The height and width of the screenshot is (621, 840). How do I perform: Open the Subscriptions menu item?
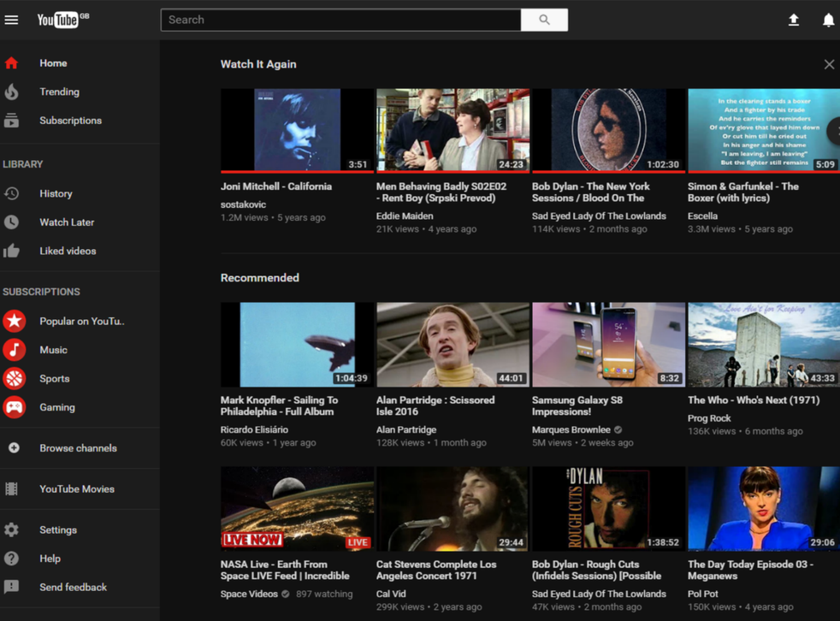point(71,121)
